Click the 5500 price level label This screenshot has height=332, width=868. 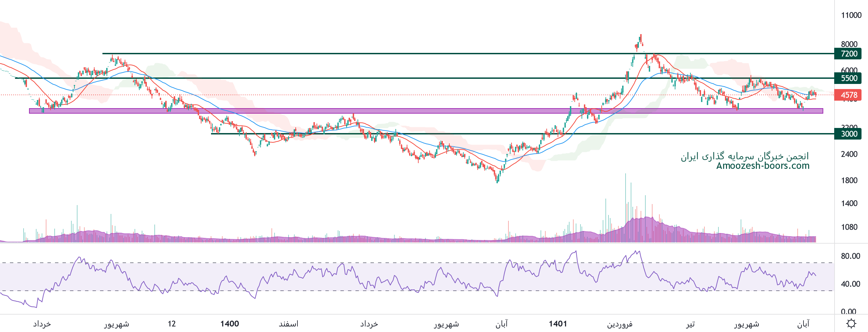point(849,78)
